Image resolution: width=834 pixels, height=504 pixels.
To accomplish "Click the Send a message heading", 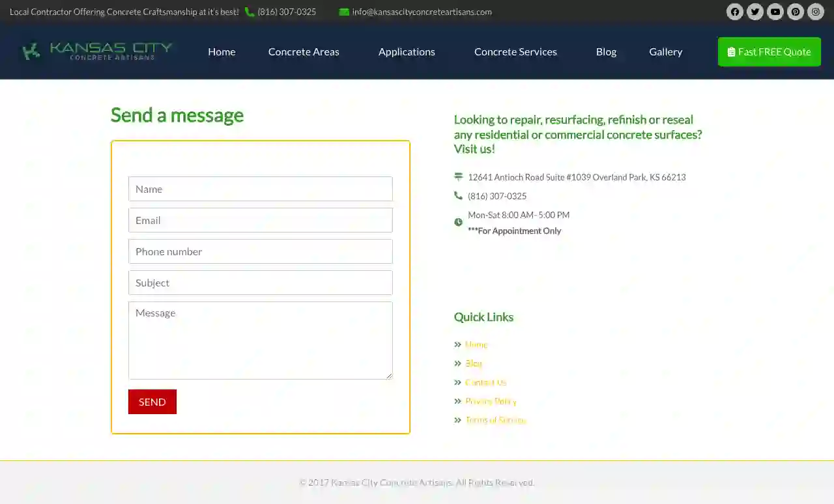I will point(177,115).
